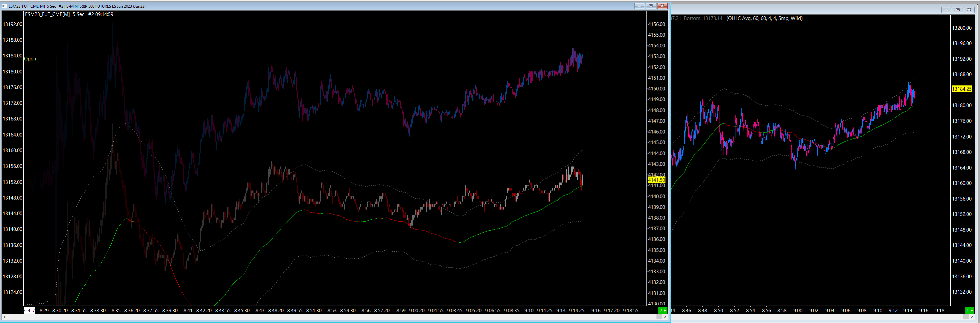Click the 4130.00 price at the left chart's scale bottom
This screenshot has height=323, width=980.
(656, 304)
